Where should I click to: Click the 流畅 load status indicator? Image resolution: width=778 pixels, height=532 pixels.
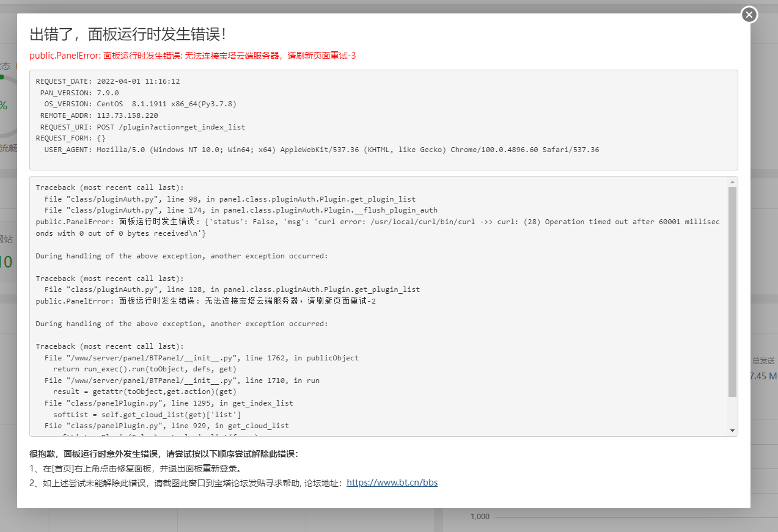9,148
